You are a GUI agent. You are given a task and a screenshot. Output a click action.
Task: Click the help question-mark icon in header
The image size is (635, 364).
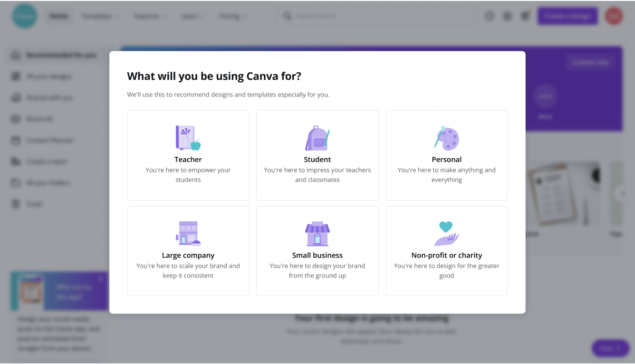coord(490,16)
